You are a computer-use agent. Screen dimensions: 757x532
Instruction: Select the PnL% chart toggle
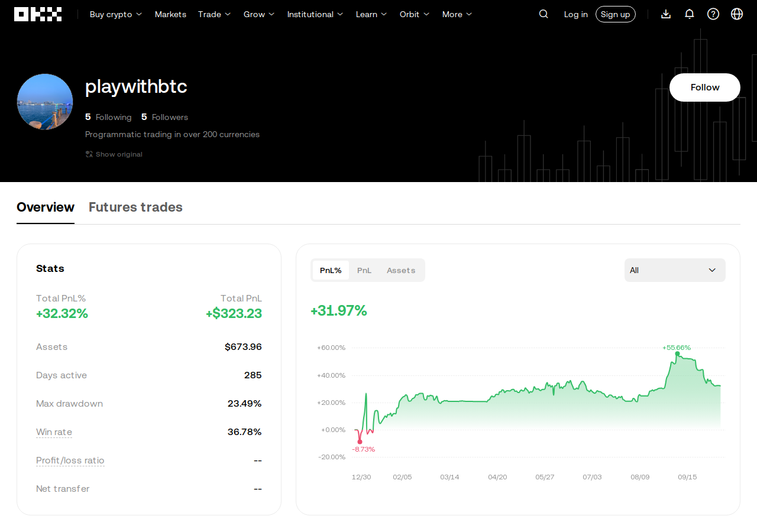pyautogui.click(x=331, y=270)
